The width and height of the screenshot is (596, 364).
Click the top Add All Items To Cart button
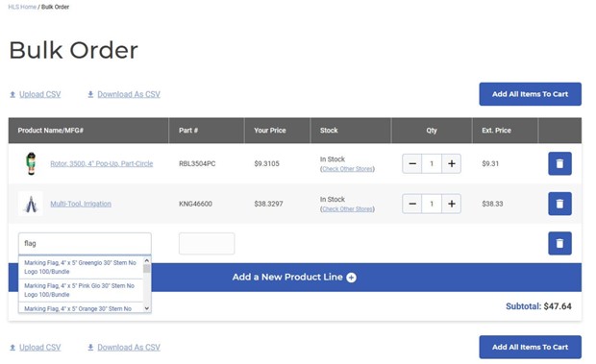click(530, 94)
